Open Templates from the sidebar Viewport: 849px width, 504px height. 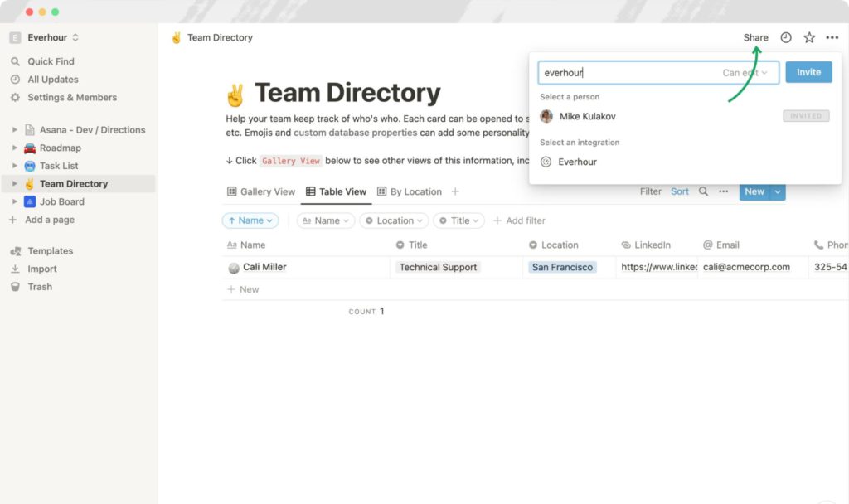[x=49, y=250]
